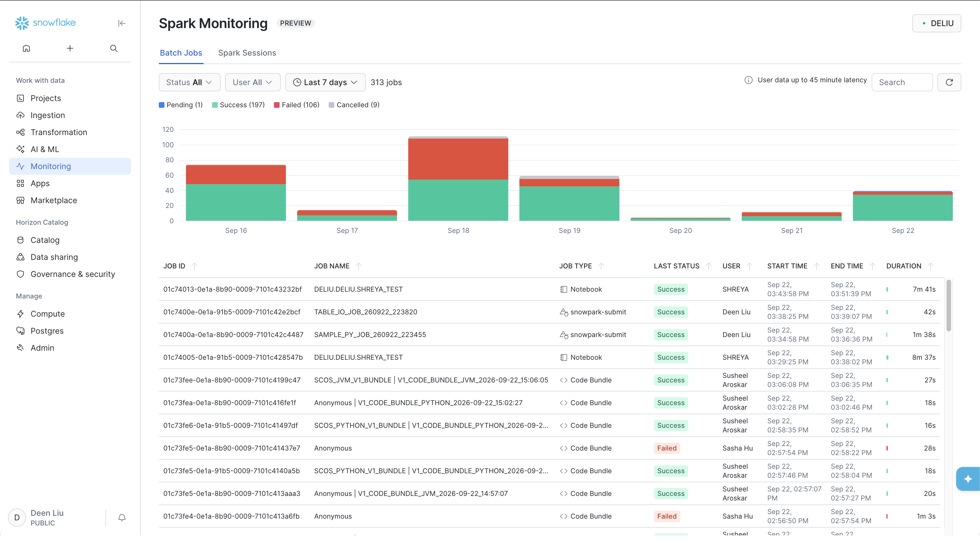Toggle the Cancelled legend entry
Screen dimensions: 980x547
354,105
